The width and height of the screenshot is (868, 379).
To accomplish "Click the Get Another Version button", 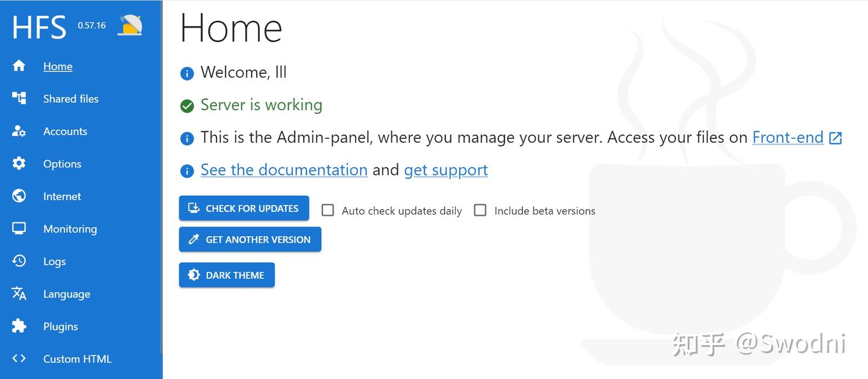I will point(250,239).
